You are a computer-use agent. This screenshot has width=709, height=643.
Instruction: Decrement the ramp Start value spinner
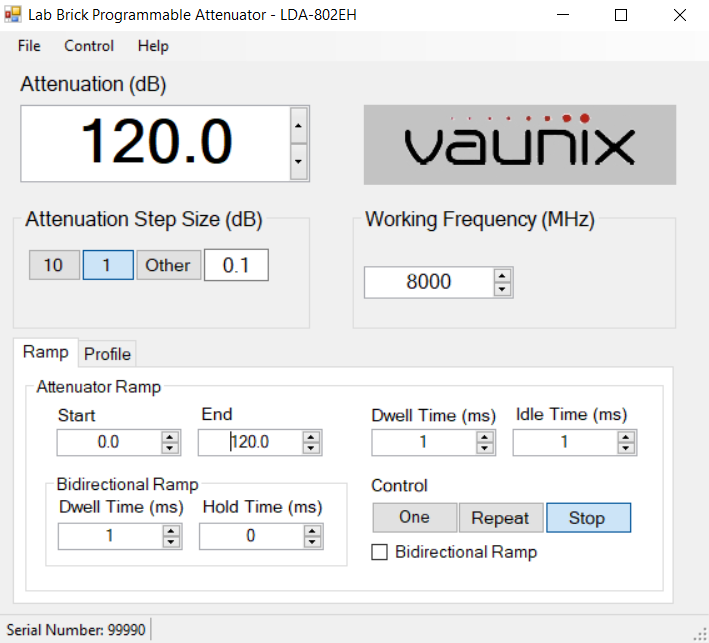[171, 448]
